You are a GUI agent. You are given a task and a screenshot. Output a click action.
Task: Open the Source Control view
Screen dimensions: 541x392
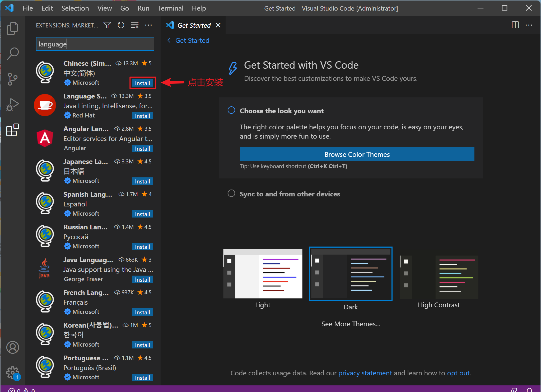point(12,79)
